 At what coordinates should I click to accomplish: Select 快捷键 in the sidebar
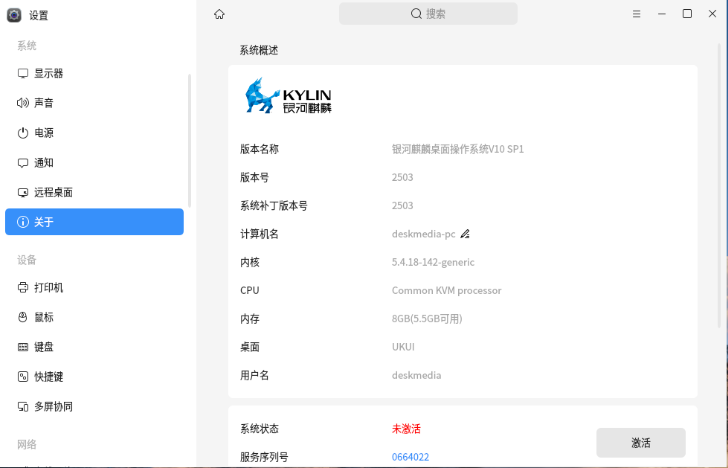click(94, 377)
